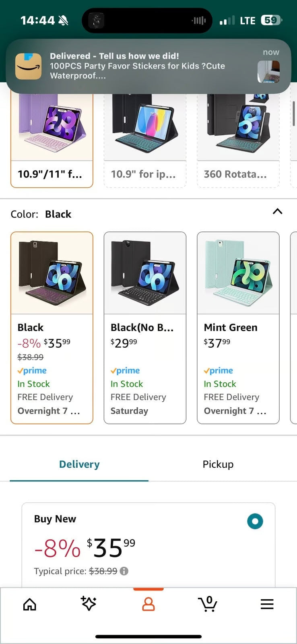The width and height of the screenshot is (297, 644).
Task: Select the 10.9" for iPad style option
Action: (x=145, y=139)
